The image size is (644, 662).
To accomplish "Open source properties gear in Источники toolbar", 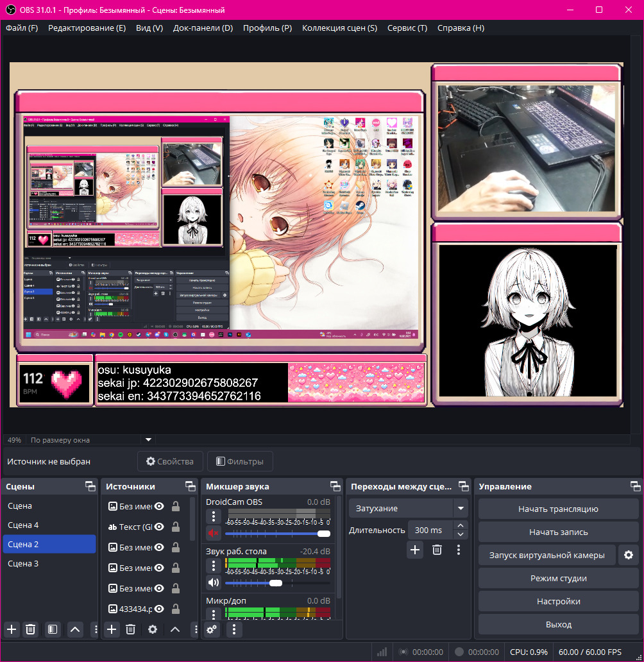I will click(153, 629).
